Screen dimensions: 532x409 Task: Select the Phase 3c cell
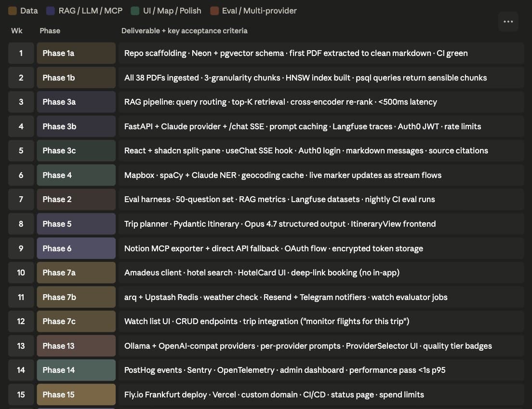click(x=76, y=151)
